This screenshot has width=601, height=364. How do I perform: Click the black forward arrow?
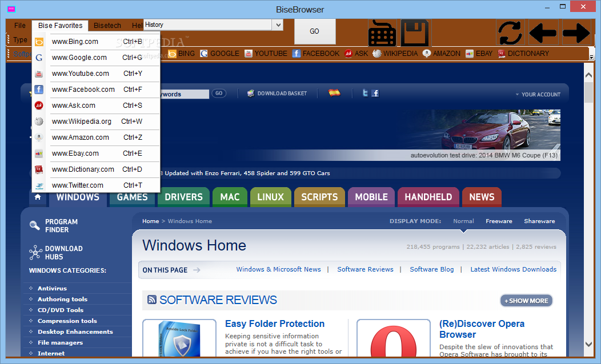point(576,33)
